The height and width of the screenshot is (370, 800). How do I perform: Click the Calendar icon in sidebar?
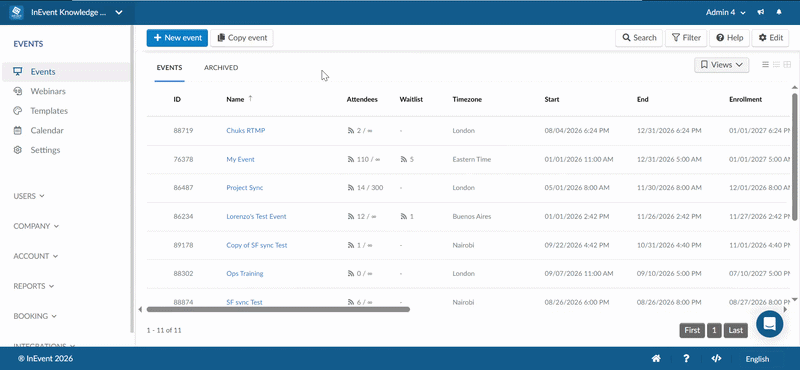tap(18, 130)
